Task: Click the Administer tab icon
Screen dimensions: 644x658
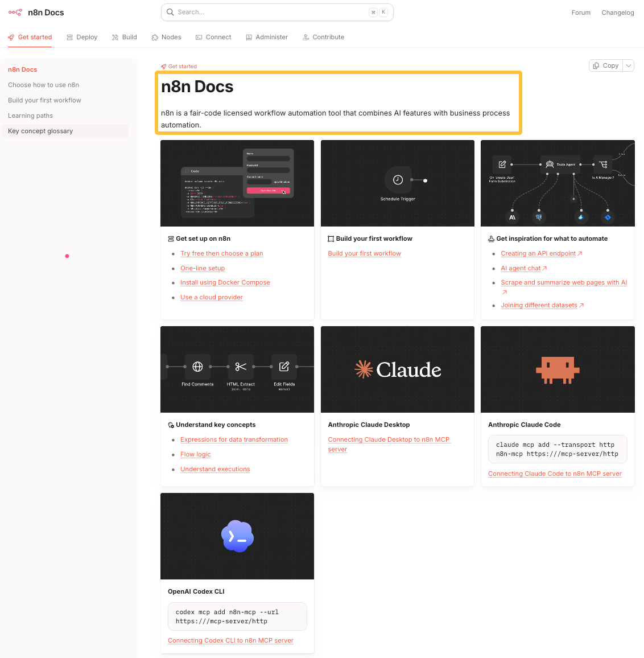Action: (249, 38)
